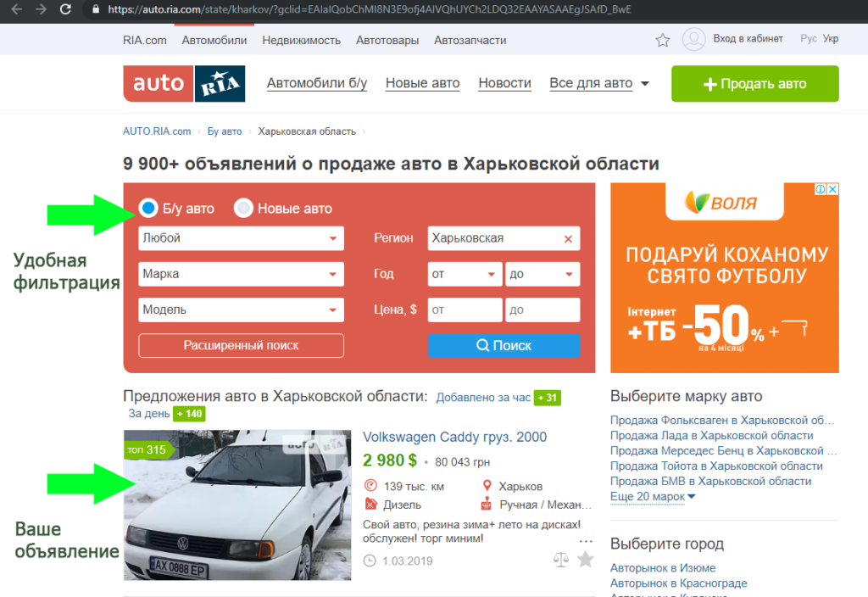Open the Модель dropdown
Viewport: 868px width, 597px height.
(241, 310)
